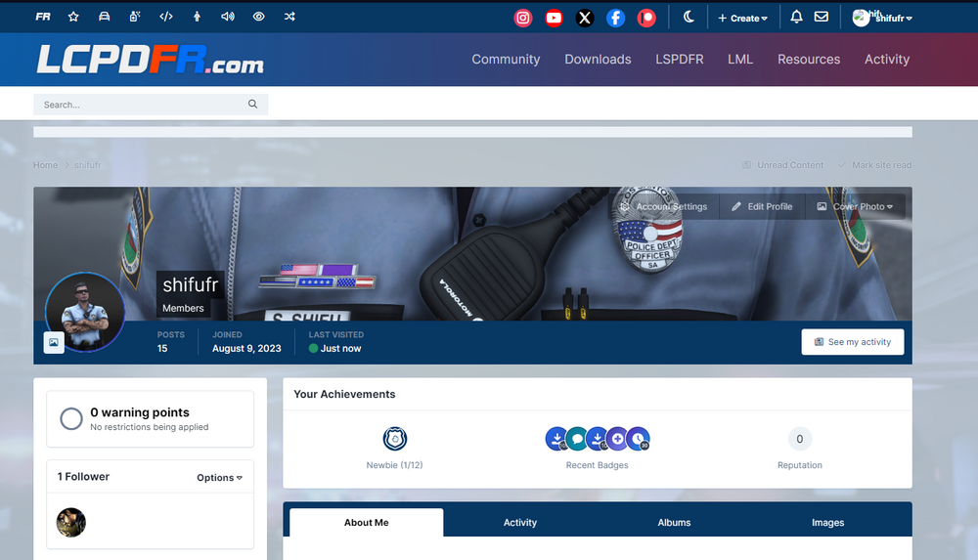Select the About Me tab
Viewport: 978px width, 560px height.
click(x=366, y=523)
